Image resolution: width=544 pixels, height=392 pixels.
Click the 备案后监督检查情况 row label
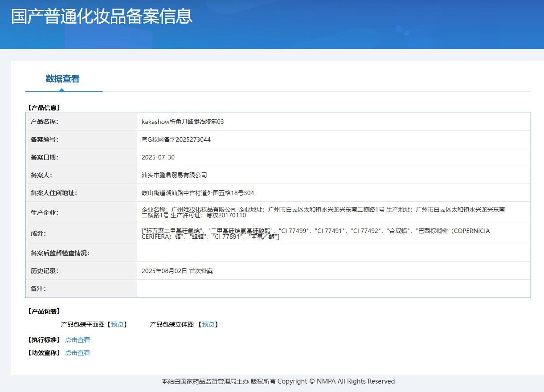coord(60,253)
